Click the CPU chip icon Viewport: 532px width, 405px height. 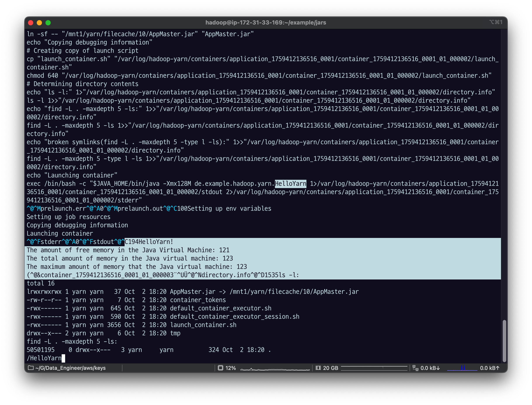[x=220, y=368]
